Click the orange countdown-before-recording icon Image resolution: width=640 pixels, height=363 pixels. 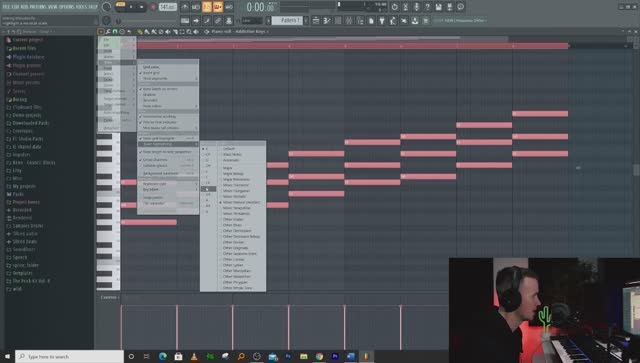207,7
